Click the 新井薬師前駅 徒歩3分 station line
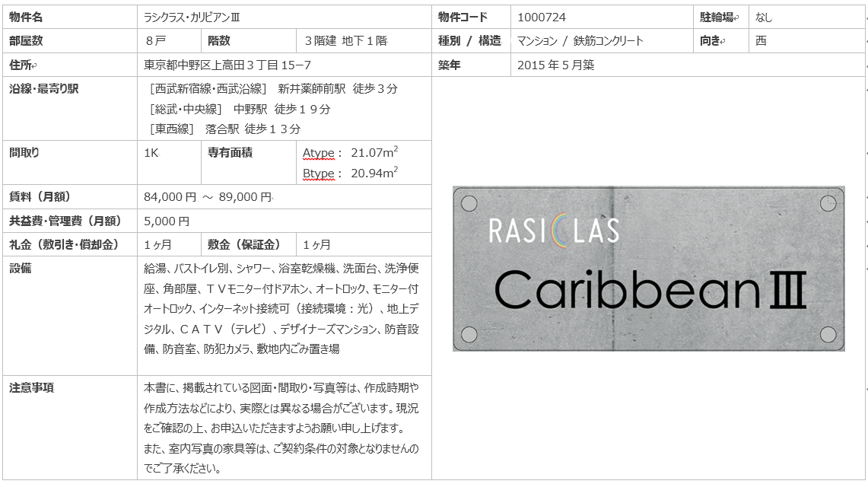Image resolution: width=868 pixels, height=484 pixels. [x=274, y=89]
